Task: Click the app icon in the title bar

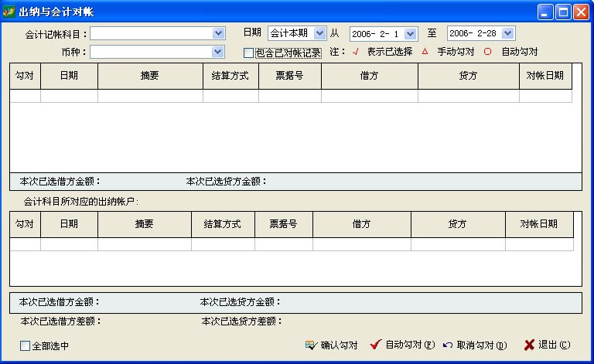Action: 10,12
